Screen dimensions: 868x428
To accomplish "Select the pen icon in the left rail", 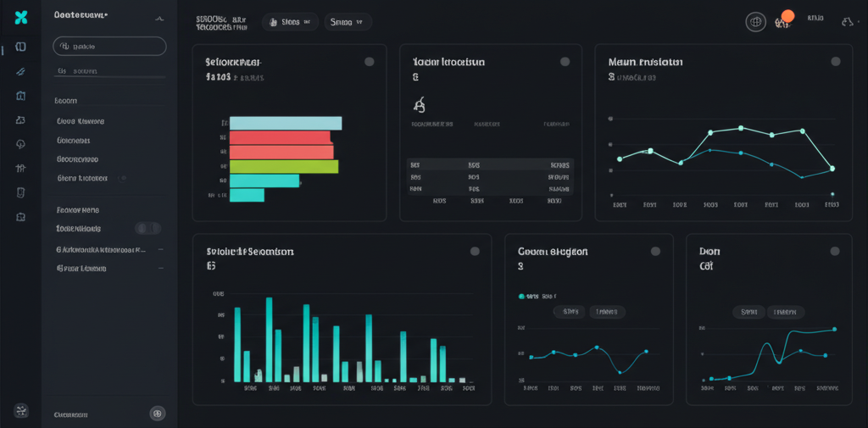I will pos(21,71).
